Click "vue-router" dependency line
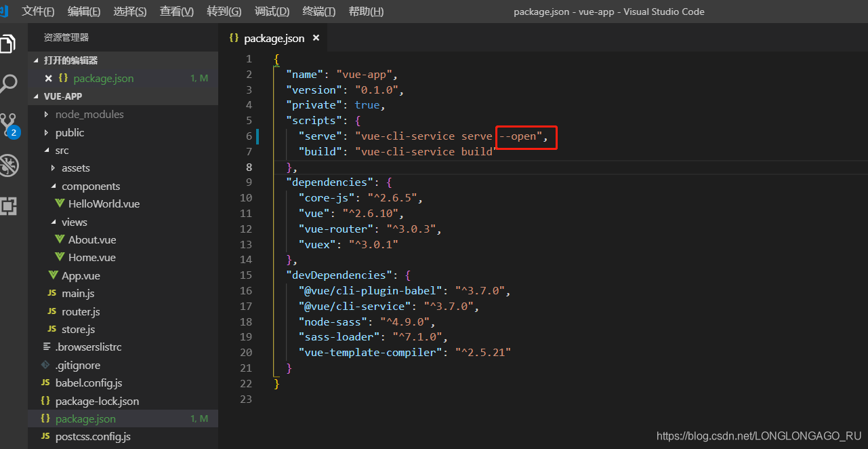The image size is (868, 449). click(370, 229)
